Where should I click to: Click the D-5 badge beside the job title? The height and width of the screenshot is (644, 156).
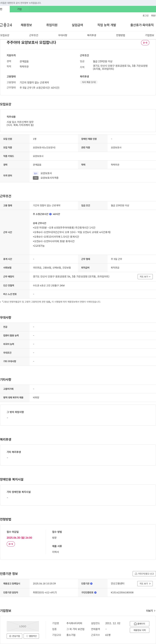(145, 43)
